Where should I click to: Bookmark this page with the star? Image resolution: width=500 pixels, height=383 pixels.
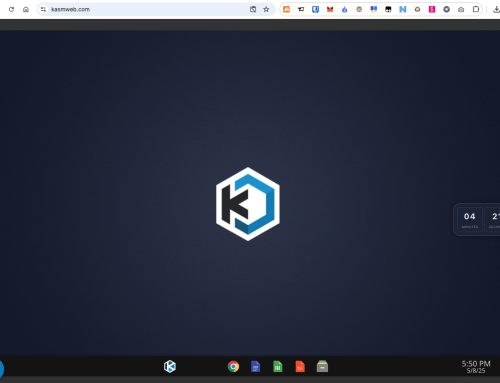[x=266, y=9]
